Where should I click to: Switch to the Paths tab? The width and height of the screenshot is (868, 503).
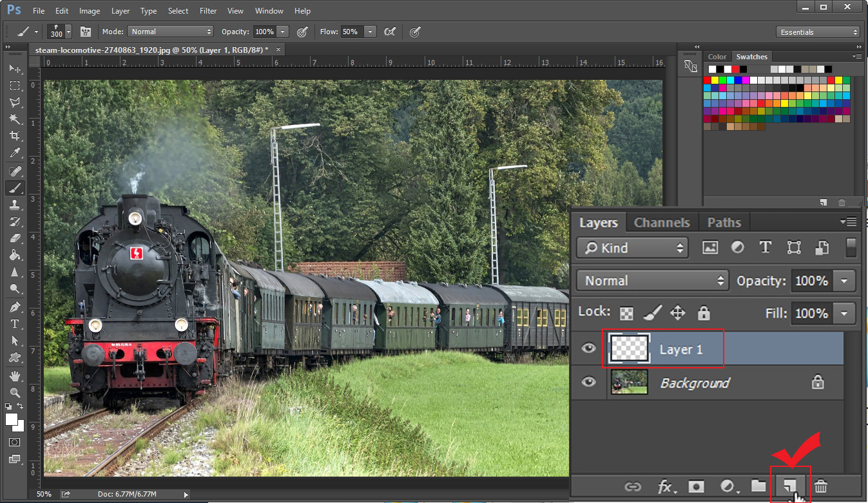pos(724,222)
